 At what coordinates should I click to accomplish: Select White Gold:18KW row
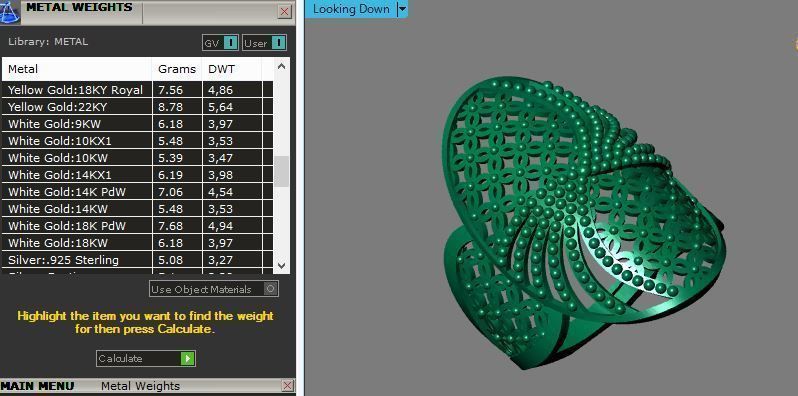pos(137,242)
